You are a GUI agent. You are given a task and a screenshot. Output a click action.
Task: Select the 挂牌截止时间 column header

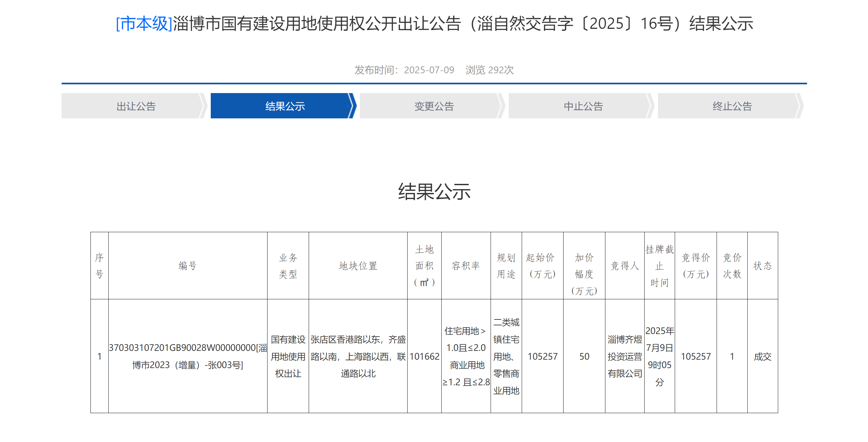pyautogui.click(x=660, y=266)
